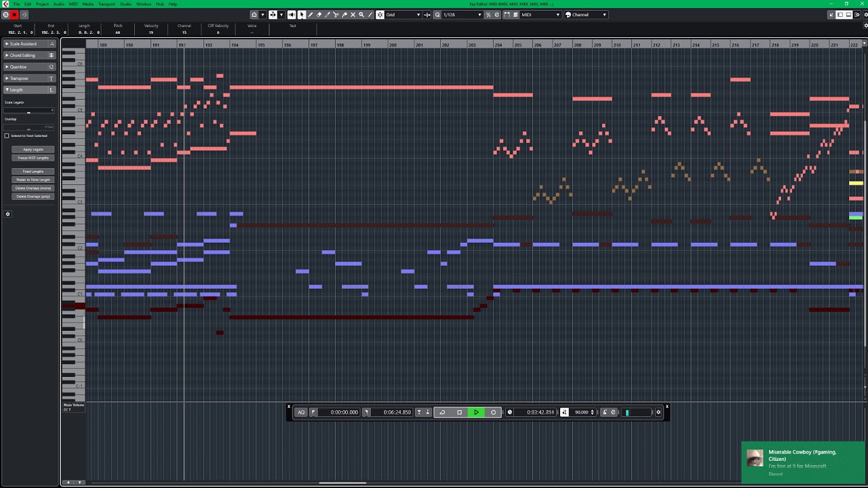Image resolution: width=868 pixels, height=488 pixels.
Task: Toggle Snap on/off button
Action: (380, 14)
